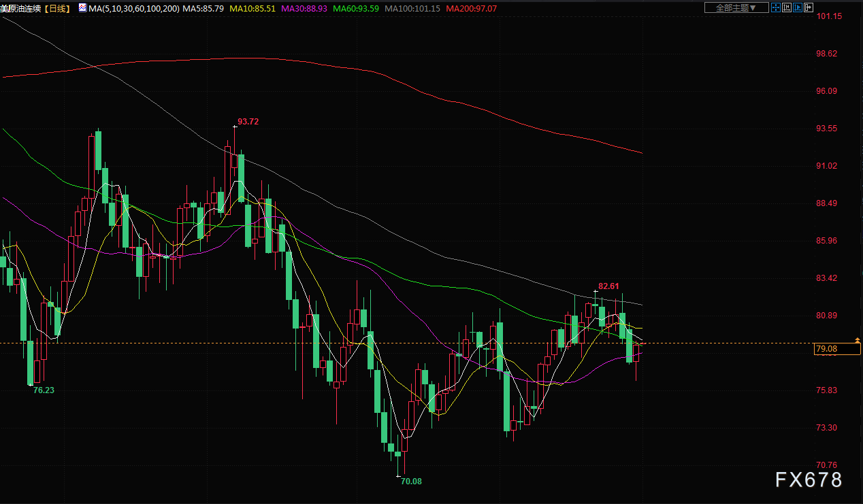Click the 88.49 price axis label
The image size is (863, 504).
pos(828,203)
